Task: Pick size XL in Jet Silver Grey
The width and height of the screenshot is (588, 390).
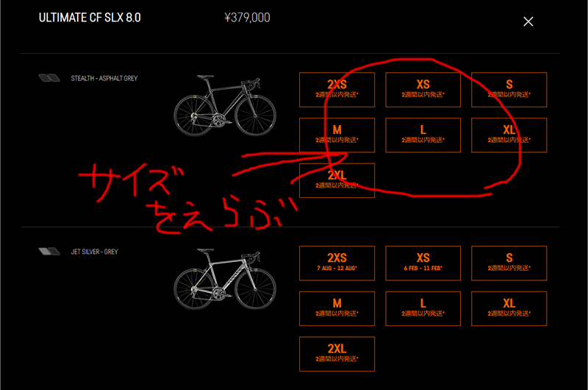Action: coord(509,308)
